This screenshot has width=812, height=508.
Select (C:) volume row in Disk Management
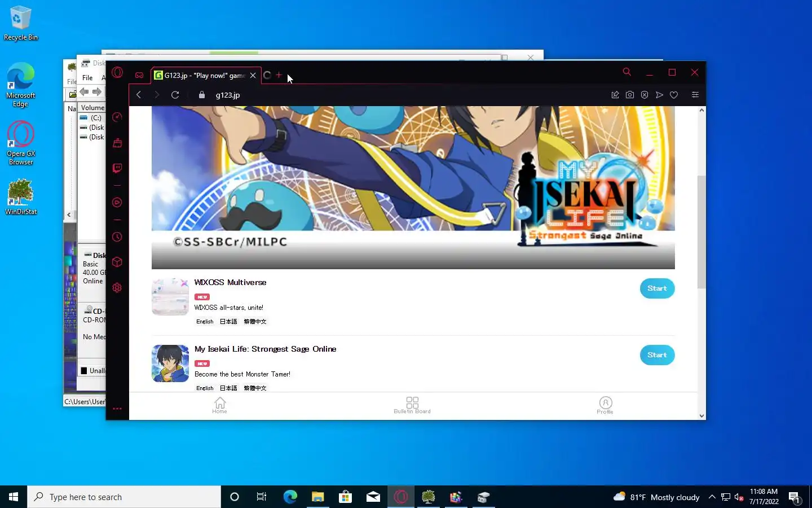(92, 118)
